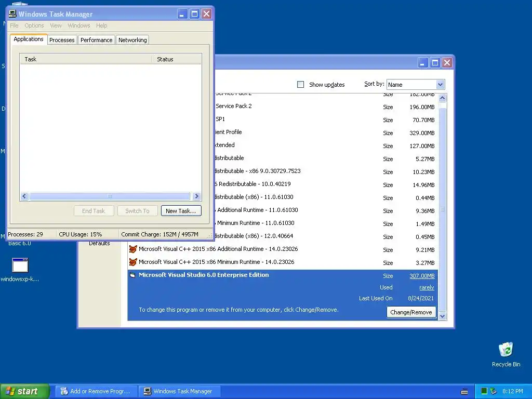Click the Task Manager title bar icon
The width and height of the screenshot is (532, 399).
tap(12, 14)
